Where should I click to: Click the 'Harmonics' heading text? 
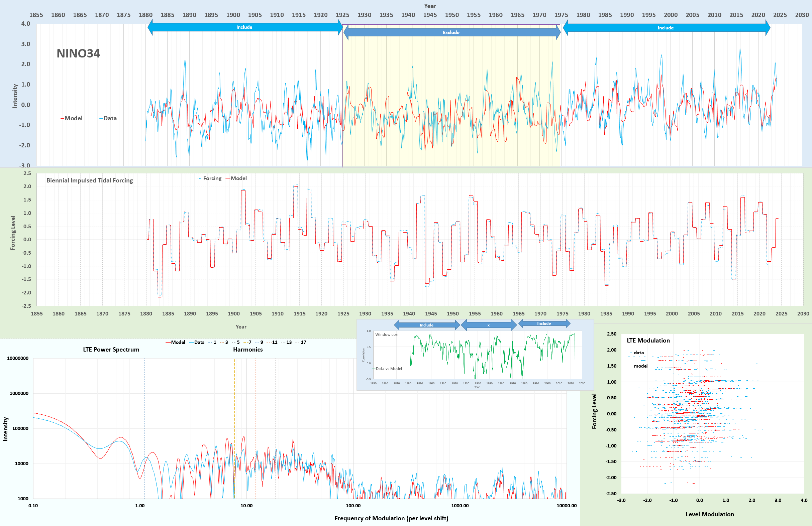click(248, 350)
